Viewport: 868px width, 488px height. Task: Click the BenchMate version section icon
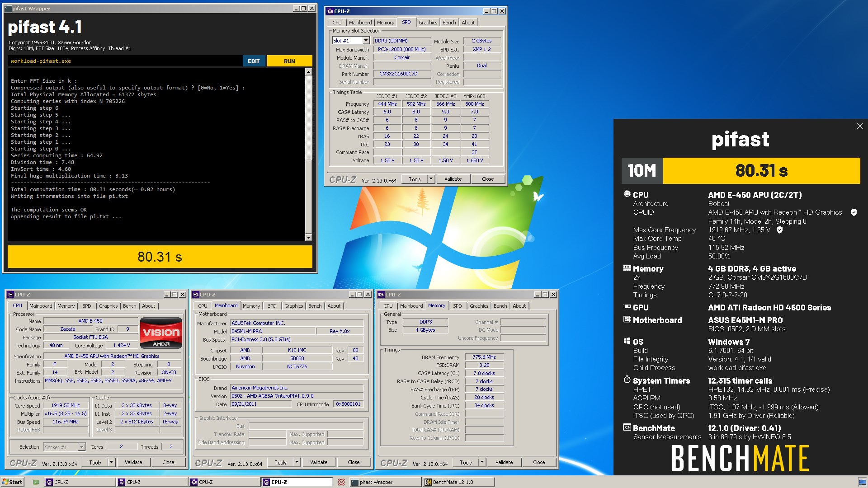[x=627, y=427]
